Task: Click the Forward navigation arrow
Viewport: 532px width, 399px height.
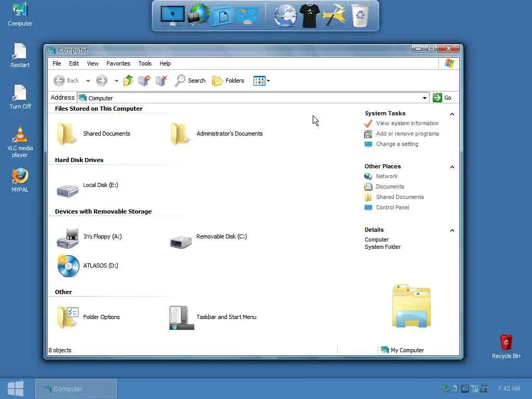Action: tap(101, 81)
